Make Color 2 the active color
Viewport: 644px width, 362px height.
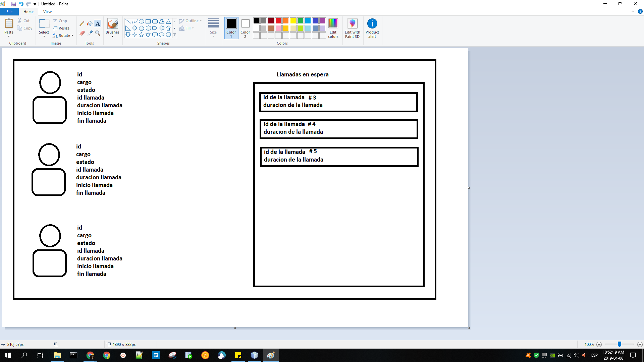click(245, 28)
